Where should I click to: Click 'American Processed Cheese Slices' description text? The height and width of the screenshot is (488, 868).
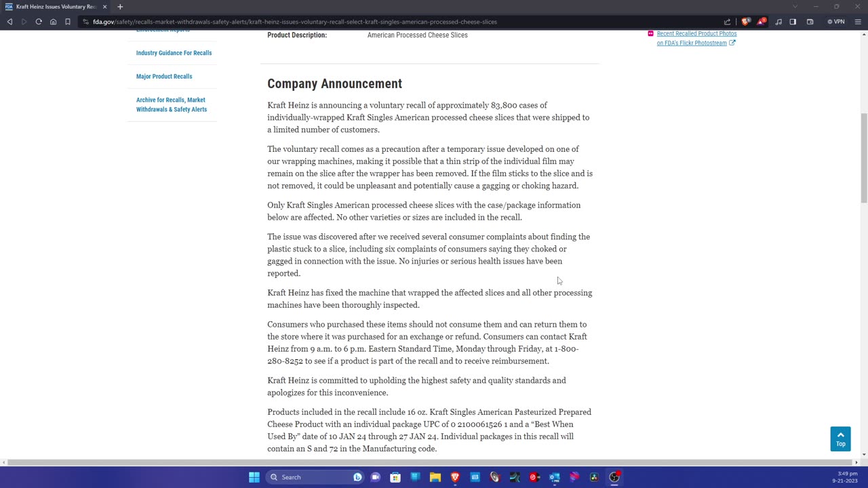pos(417,35)
